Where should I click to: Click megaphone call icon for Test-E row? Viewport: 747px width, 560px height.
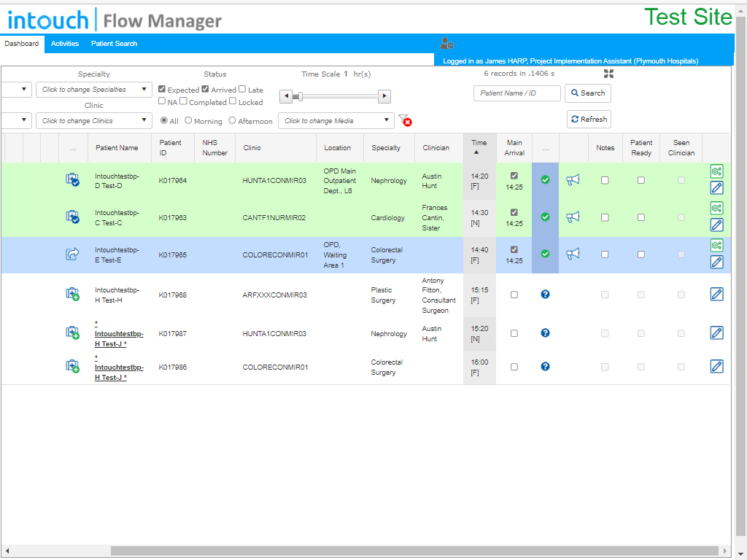coord(573,254)
